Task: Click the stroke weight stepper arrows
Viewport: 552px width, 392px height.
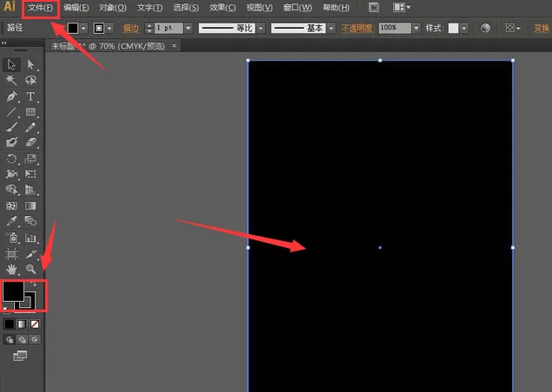Action: [149, 28]
